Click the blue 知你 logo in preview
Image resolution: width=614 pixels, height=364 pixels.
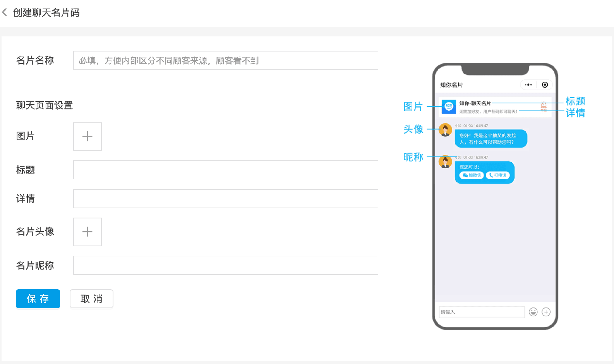pos(449,106)
